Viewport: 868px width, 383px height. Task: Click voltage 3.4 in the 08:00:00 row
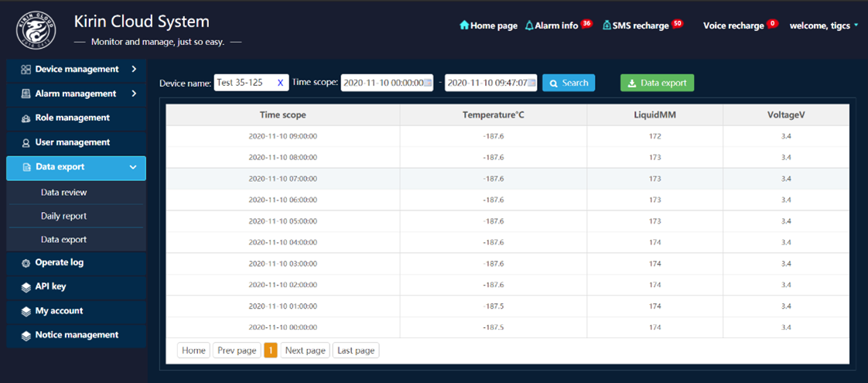785,158
